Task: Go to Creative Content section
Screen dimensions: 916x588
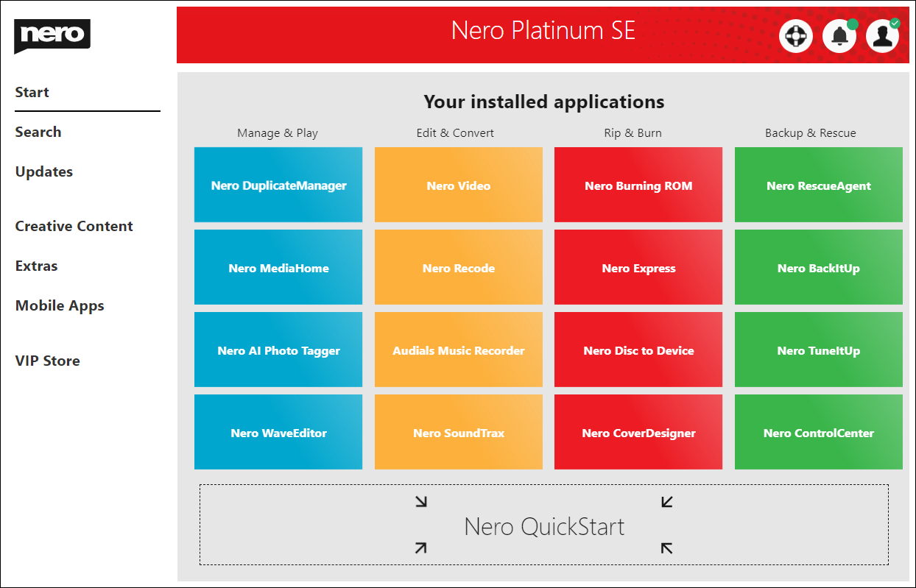Action: (74, 227)
